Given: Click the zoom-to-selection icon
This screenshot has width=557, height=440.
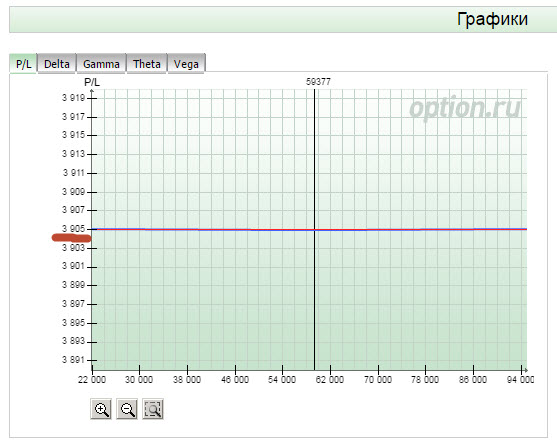Looking at the screenshot, I should [x=153, y=409].
